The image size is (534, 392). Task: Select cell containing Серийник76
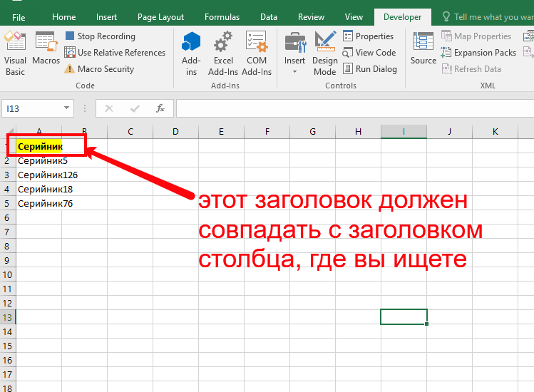coord(38,203)
